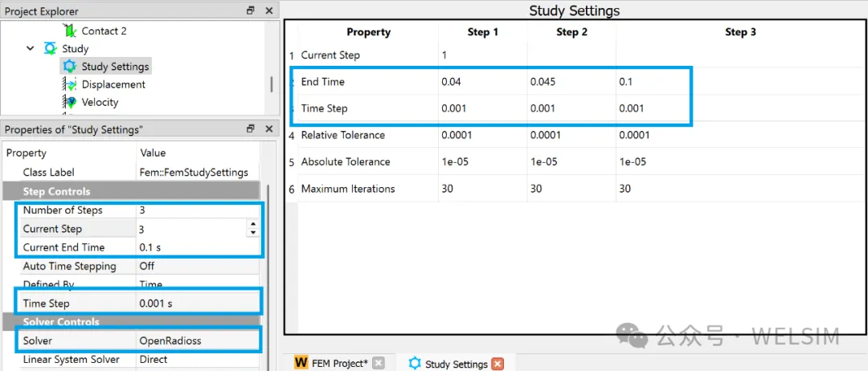Open the Solver dropdown showing OpenRadioss
868x371 pixels.
point(198,341)
